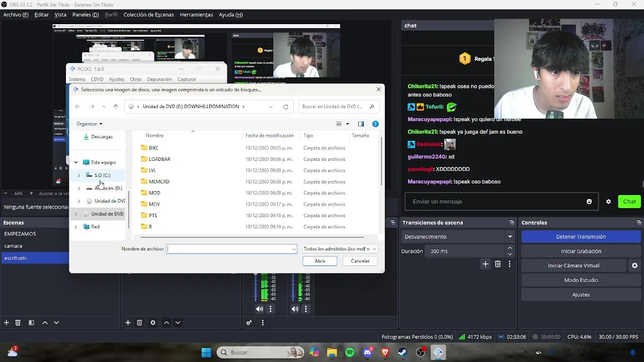Screen dimensions: 644x362
Task: Open the Organizar dropdown menu
Action: [89, 124]
